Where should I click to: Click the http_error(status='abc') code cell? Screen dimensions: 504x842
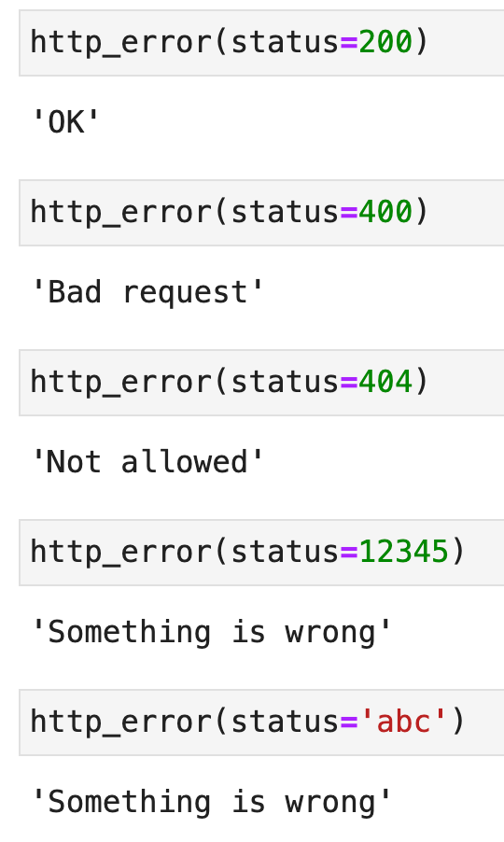261,722
